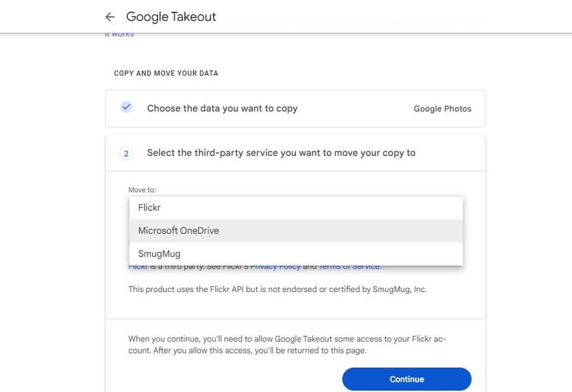Click the Google Photos label in step one
Image resolution: width=572 pixels, height=392 pixels.
tap(442, 108)
